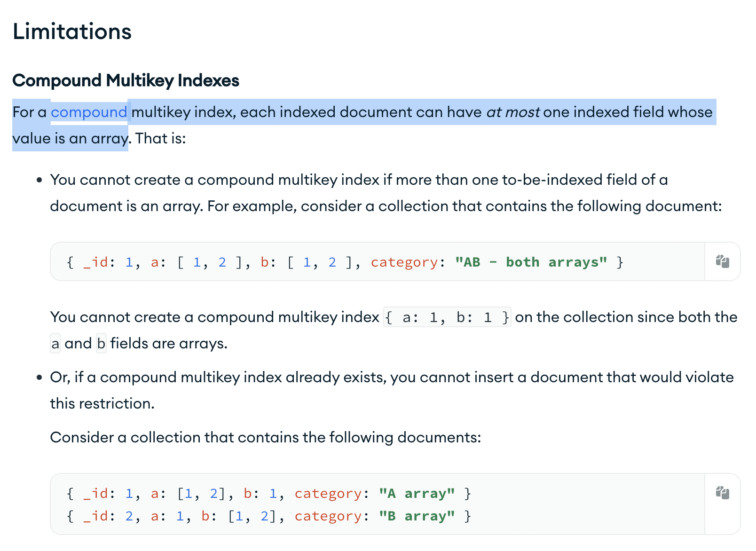Select the Compound Multikey Indexes heading

pyautogui.click(x=126, y=80)
